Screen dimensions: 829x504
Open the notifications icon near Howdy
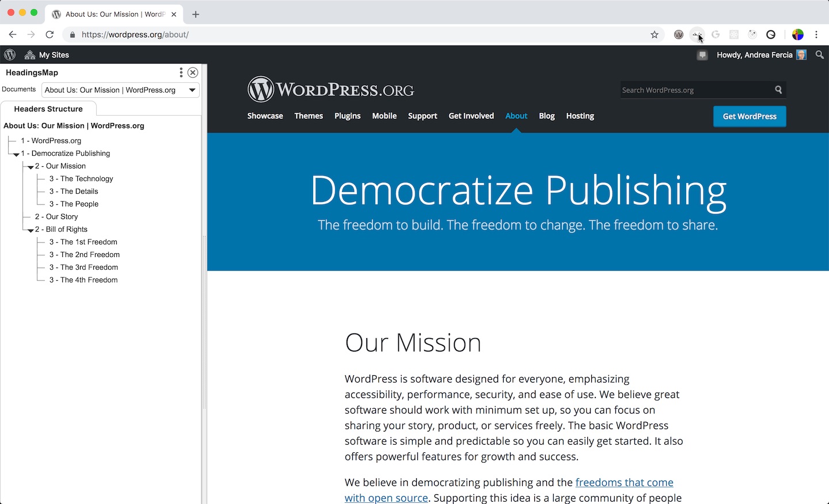pos(702,55)
